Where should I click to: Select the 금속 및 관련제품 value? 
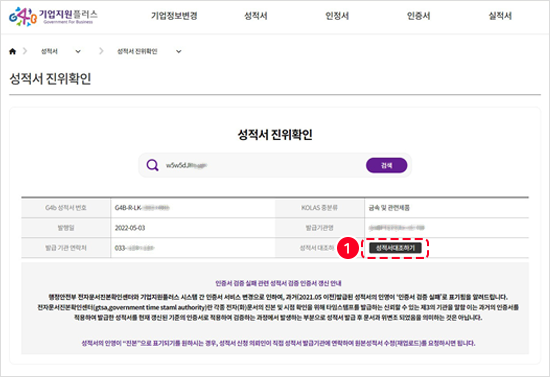point(389,208)
